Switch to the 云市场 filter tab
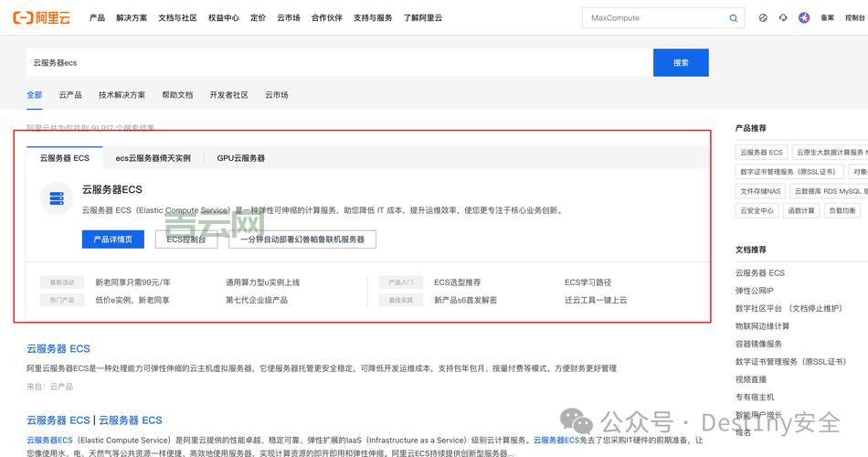 pos(276,95)
